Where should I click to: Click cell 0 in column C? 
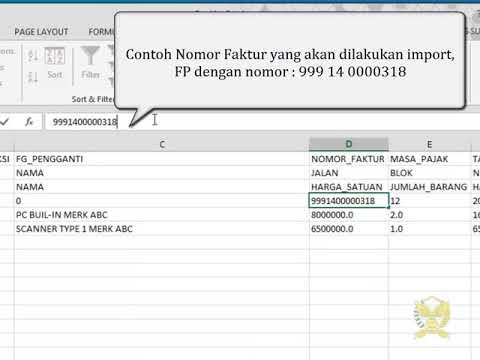(x=162, y=201)
